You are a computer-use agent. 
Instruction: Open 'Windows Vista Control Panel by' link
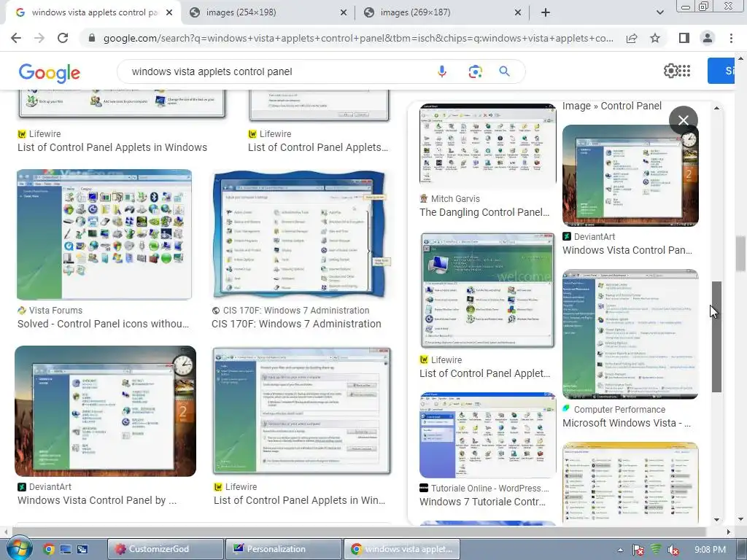coord(97,500)
